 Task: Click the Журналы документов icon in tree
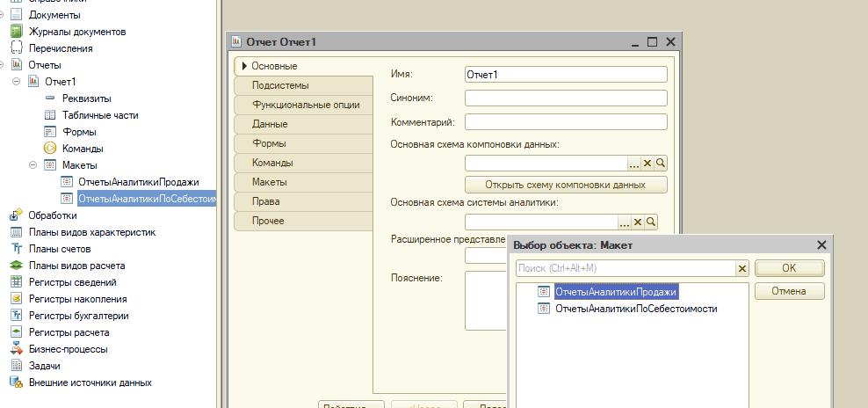(16, 32)
